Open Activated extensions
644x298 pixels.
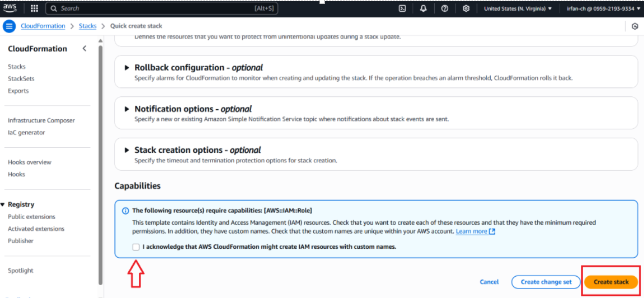click(x=36, y=229)
